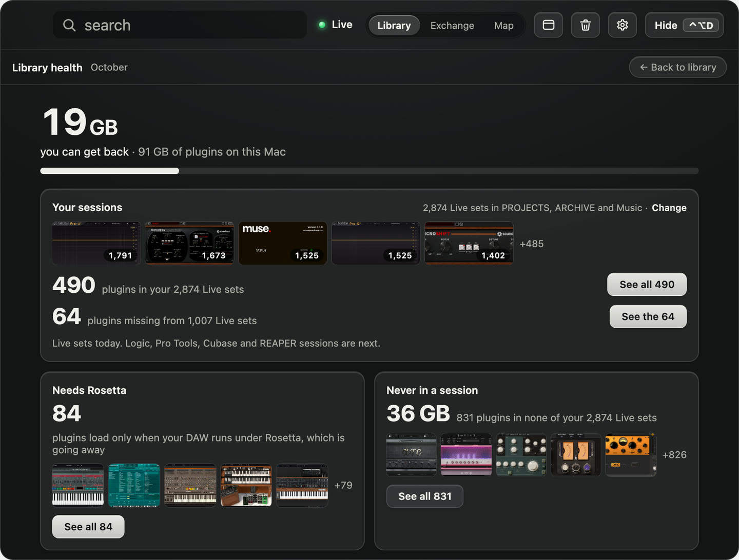Image resolution: width=739 pixels, height=560 pixels.
Task: Switch to the Exchange tab
Action: (x=452, y=25)
